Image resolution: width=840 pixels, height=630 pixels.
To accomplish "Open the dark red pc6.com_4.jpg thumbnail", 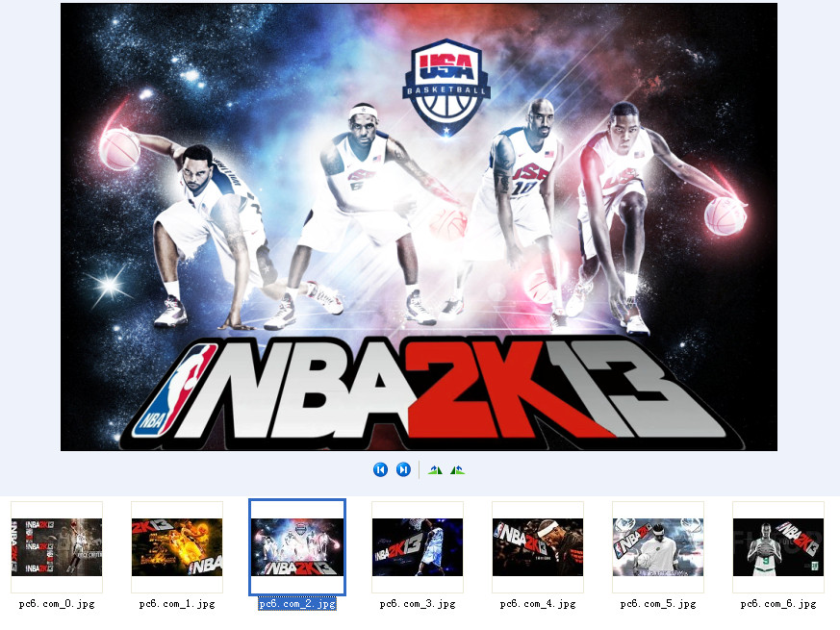I will click(537, 547).
